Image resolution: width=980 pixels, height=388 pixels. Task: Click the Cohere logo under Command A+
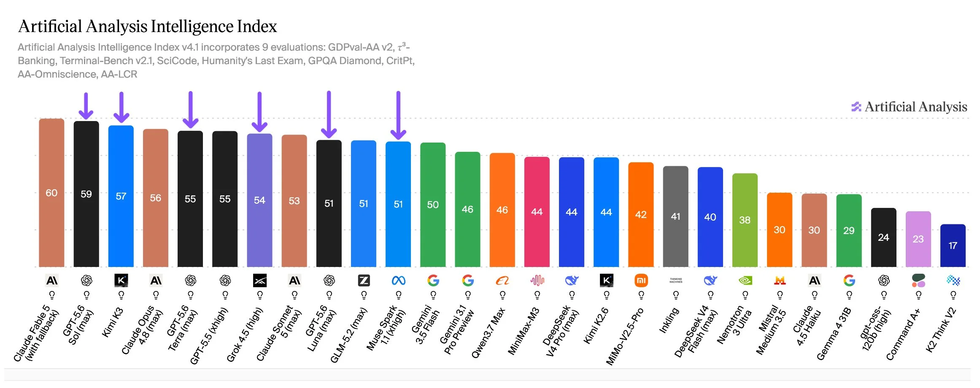tap(918, 280)
